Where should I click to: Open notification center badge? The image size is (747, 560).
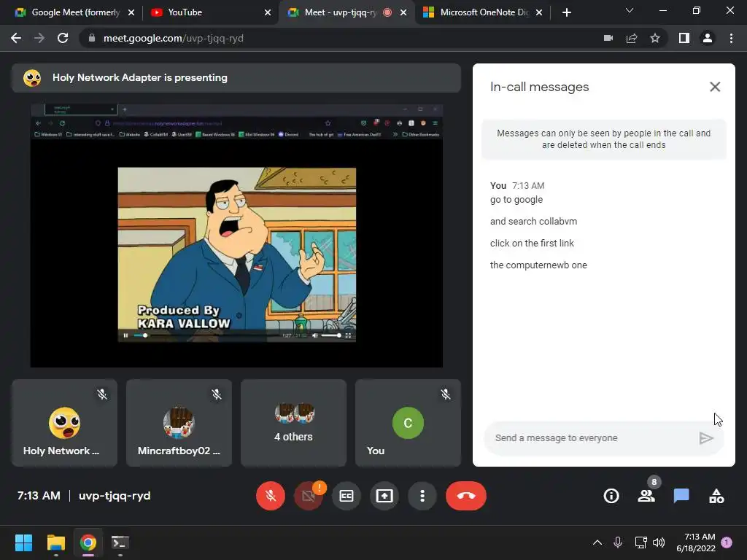[x=727, y=542]
